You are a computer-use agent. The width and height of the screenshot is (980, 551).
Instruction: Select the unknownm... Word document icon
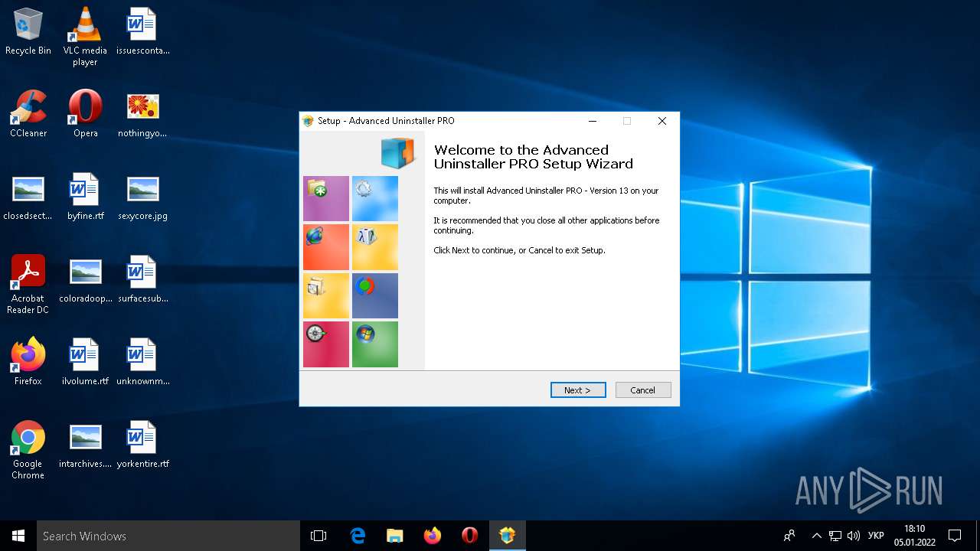pyautogui.click(x=142, y=362)
